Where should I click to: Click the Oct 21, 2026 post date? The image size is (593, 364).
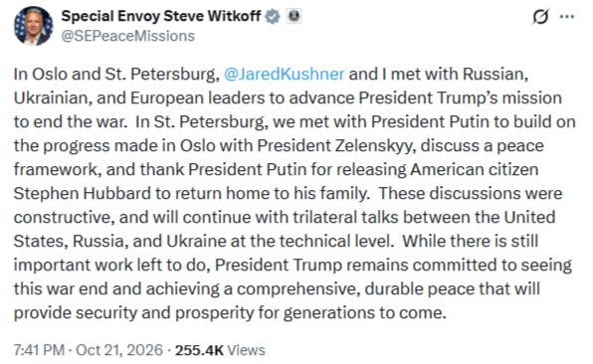click(119, 350)
